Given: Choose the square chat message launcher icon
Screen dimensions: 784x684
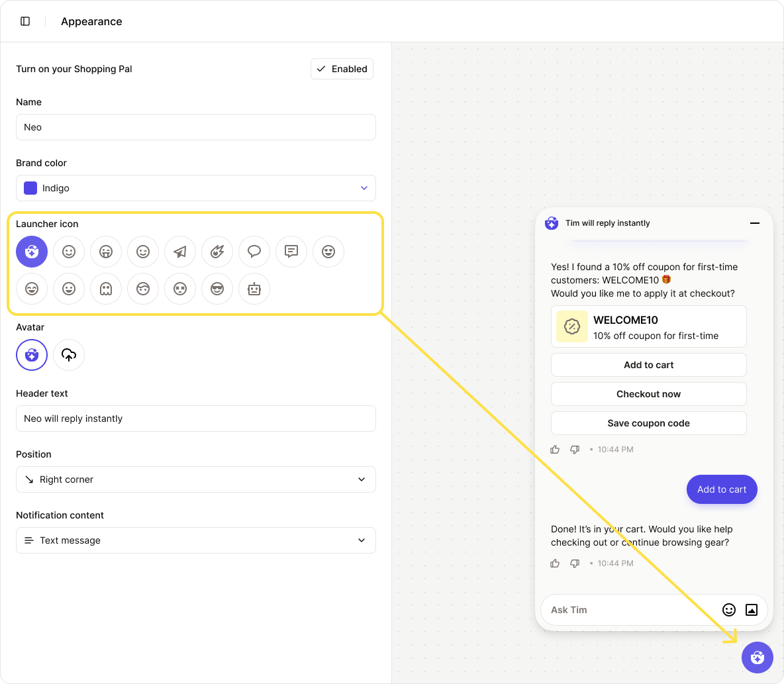Looking at the screenshot, I should 291,252.
